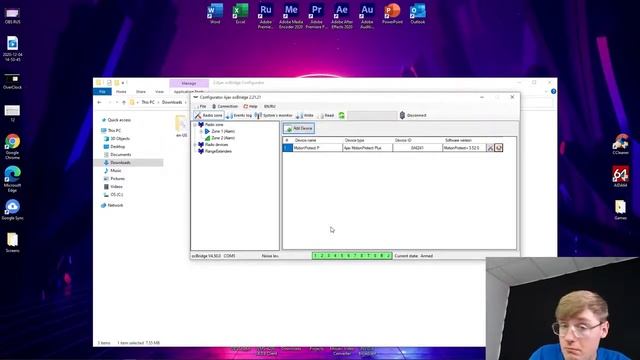Viewport: 640px width, 360px height.
Task: Click the Up arrow in File Explorer
Action: [x=124, y=102]
